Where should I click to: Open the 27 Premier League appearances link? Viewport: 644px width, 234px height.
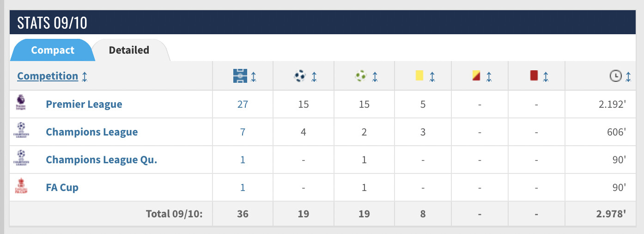[243, 104]
